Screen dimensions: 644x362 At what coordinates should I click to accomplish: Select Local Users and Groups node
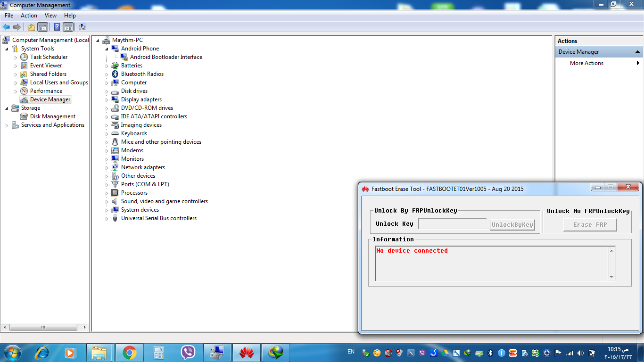click(59, 82)
